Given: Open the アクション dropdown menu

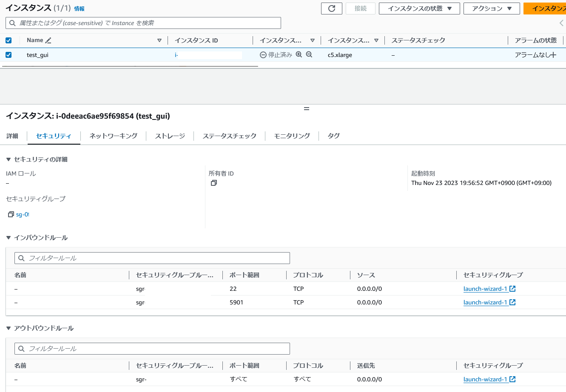Looking at the screenshot, I should (x=492, y=9).
